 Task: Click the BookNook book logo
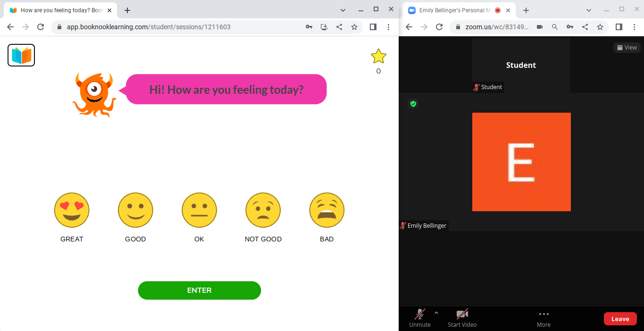coord(21,55)
